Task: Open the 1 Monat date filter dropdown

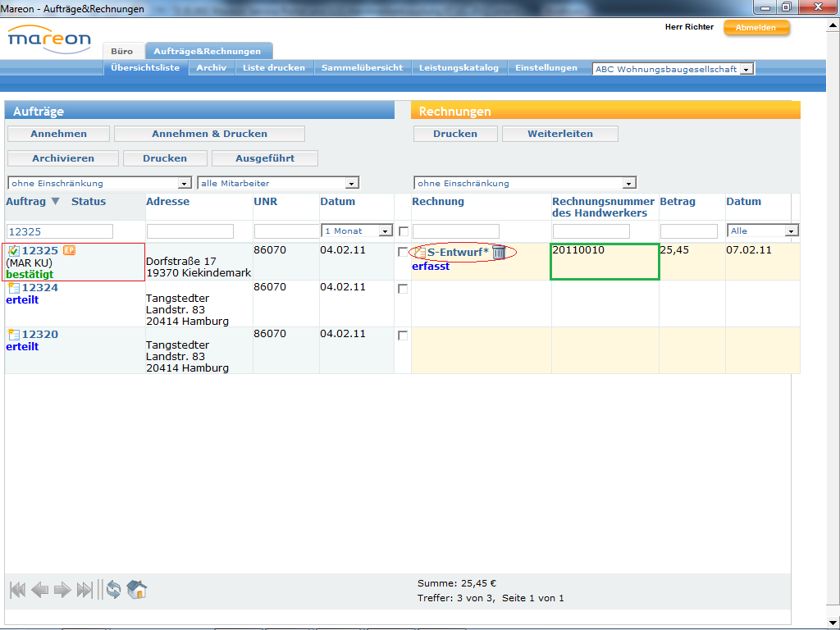Action: 385,231
